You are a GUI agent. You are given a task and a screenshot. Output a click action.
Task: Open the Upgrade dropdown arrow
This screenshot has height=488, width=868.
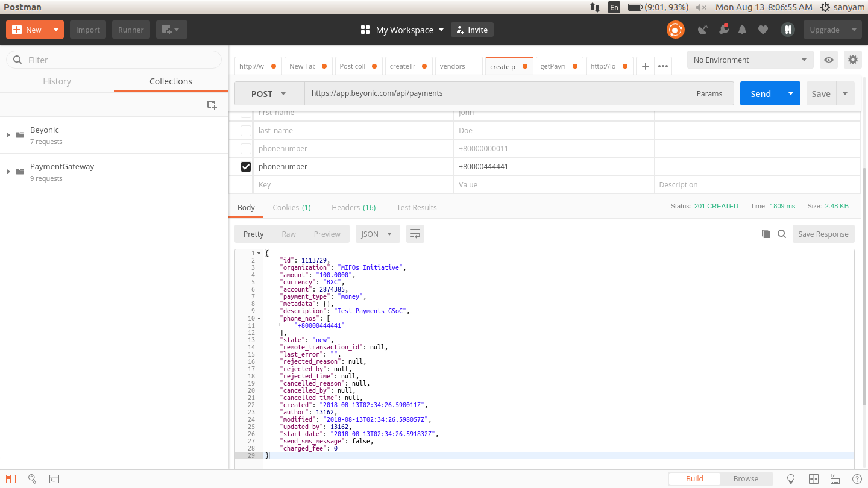[854, 30]
